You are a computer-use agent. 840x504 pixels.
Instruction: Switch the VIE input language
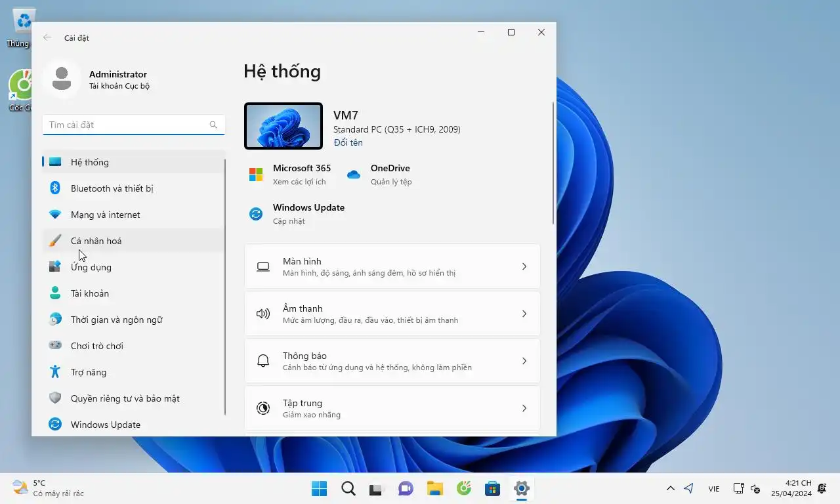[713, 489]
